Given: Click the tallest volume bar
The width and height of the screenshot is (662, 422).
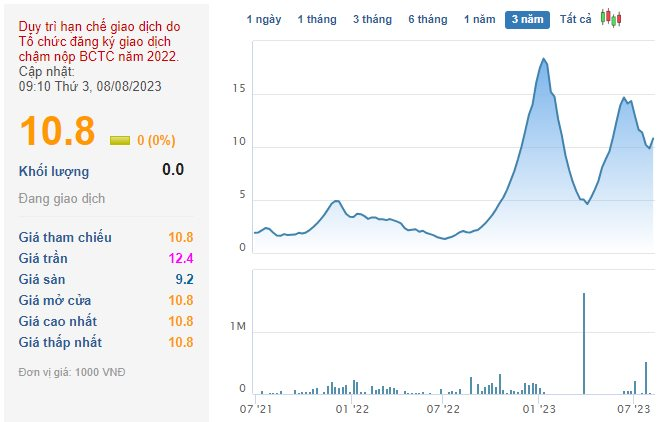Looking at the screenshot, I should (583, 343).
